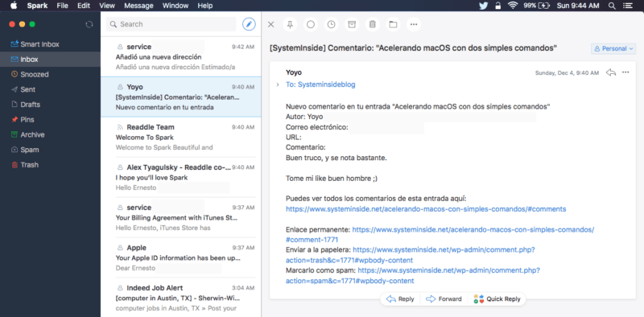Select Yoyo email in message list

(x=180, y=97)
